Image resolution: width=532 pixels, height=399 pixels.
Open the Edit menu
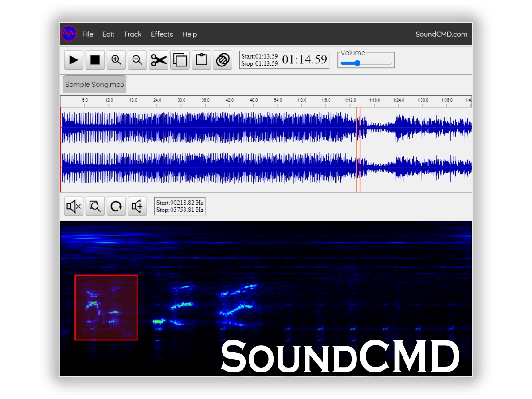(108, 34)
